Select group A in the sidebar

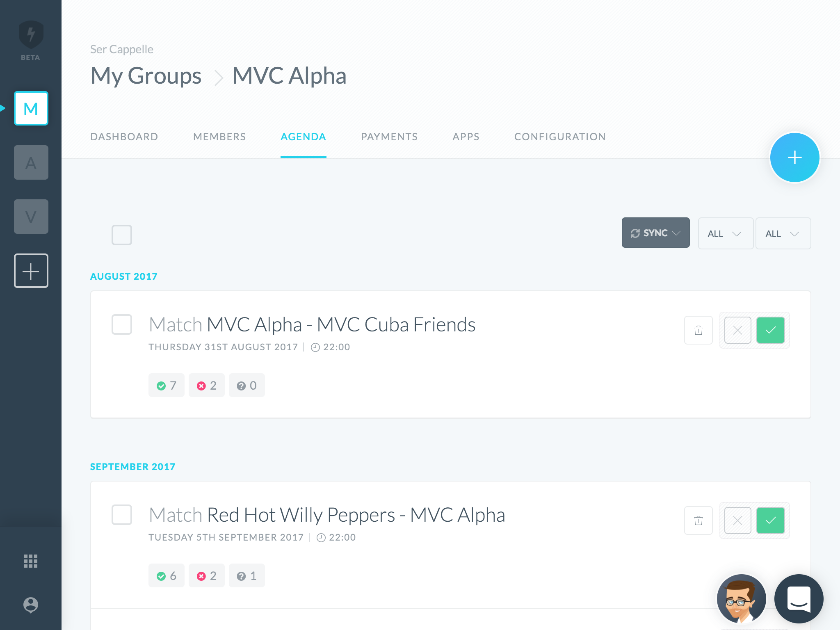[31, 162]
